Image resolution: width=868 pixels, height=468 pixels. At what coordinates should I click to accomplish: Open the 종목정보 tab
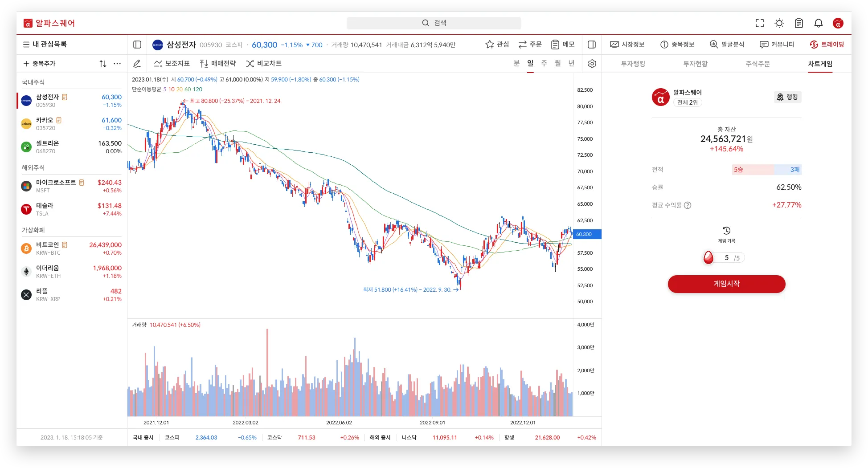click(677, 45)
